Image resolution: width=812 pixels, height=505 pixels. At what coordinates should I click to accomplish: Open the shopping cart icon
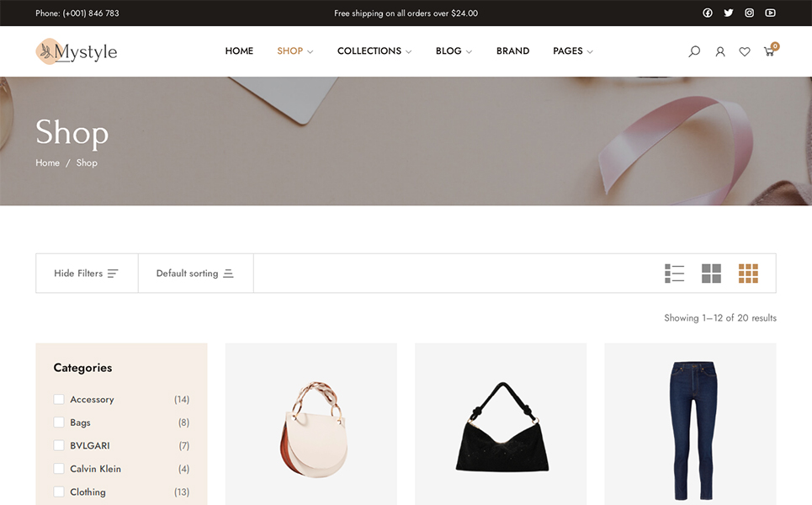tap(769, 51)
